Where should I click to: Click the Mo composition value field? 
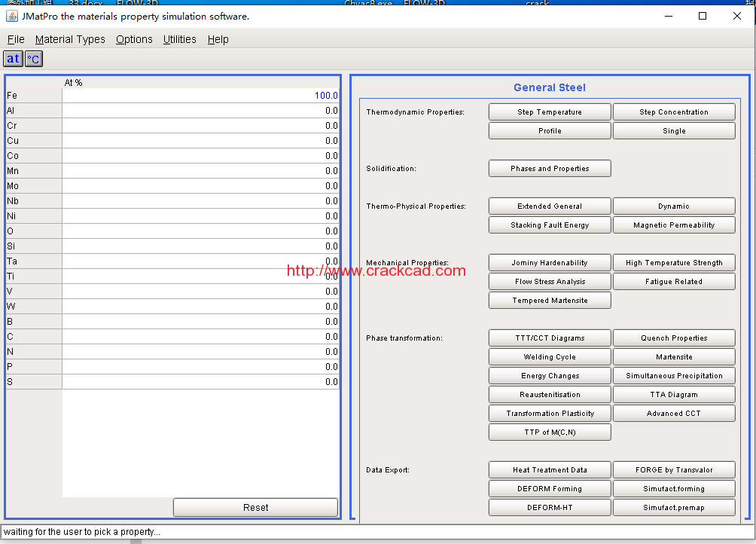click(x=200, y=185)
